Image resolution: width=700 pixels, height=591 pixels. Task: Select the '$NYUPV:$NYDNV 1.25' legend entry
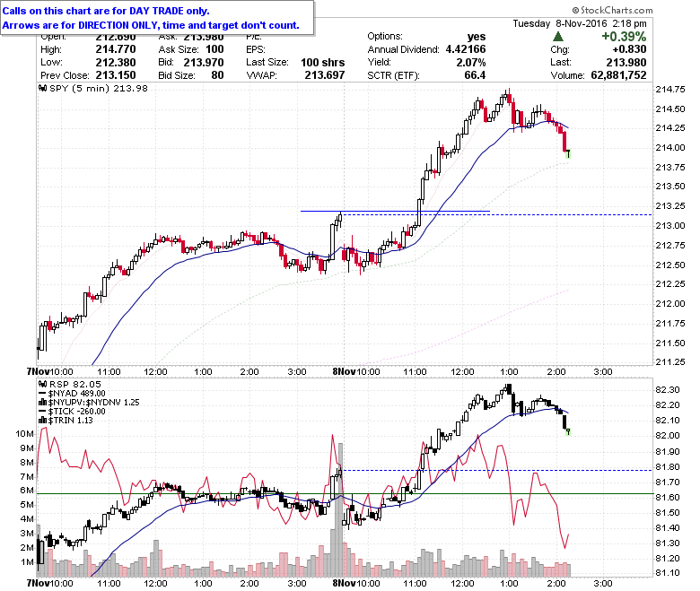[93, 403]
